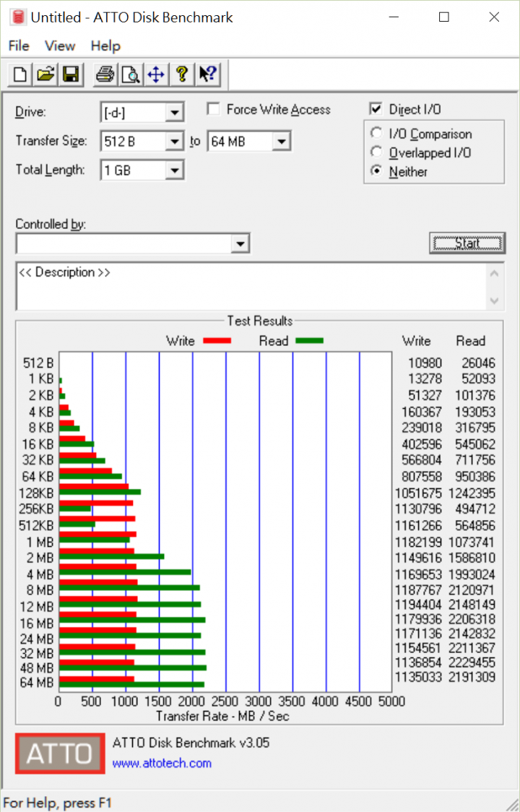
Task: Select the Overlapped I/O radio button
Action: point(376,152)
